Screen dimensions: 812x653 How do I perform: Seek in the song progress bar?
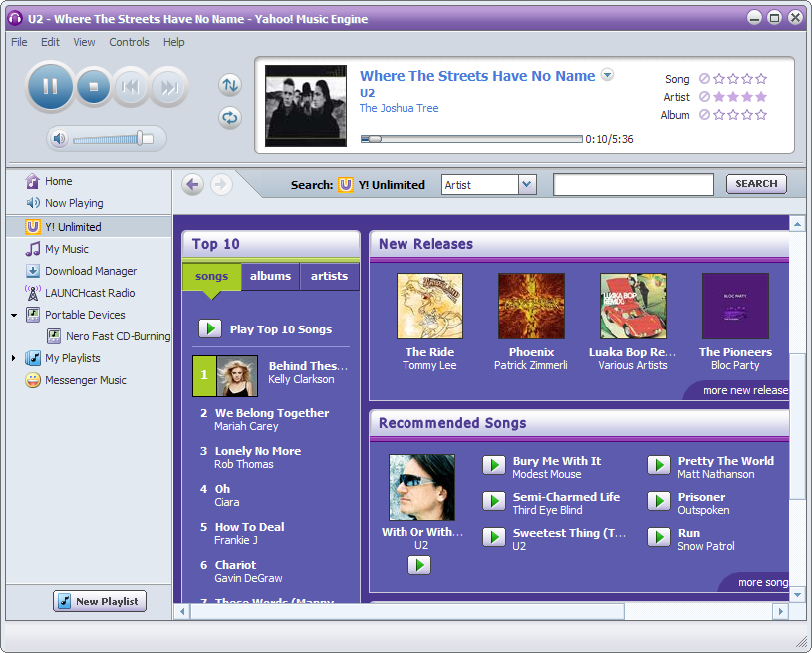pos(471,139)
